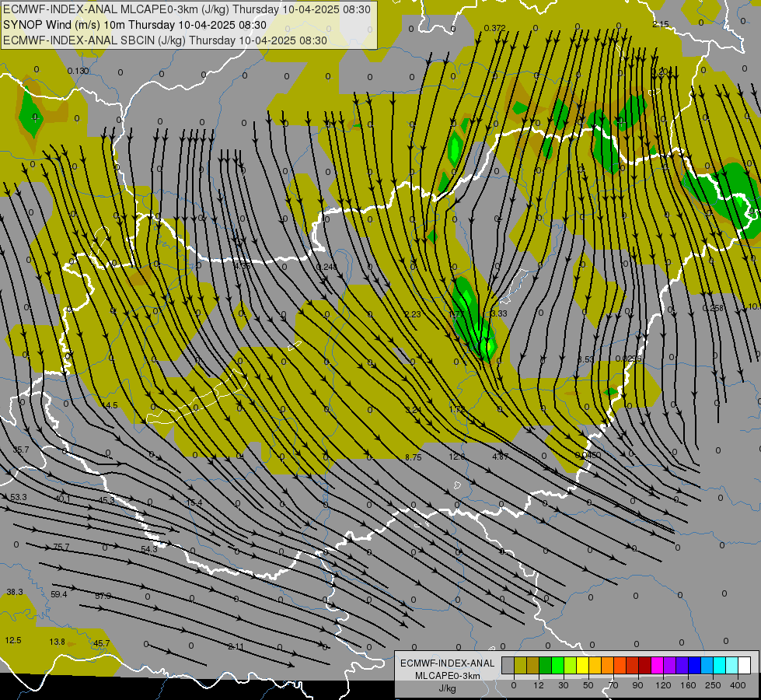Image resolution: width=761 pixels, height=700 pixels.
Task: Pick the white swatch at legend end
Action: pyautogui.click(x=745, y=665)
